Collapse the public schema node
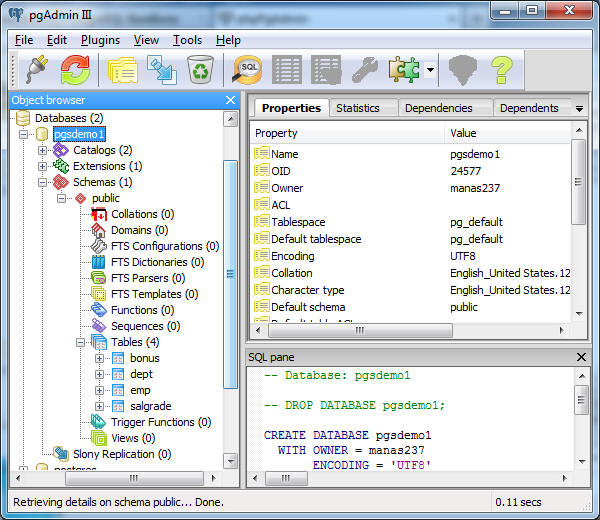 click(x=61, y=199)
